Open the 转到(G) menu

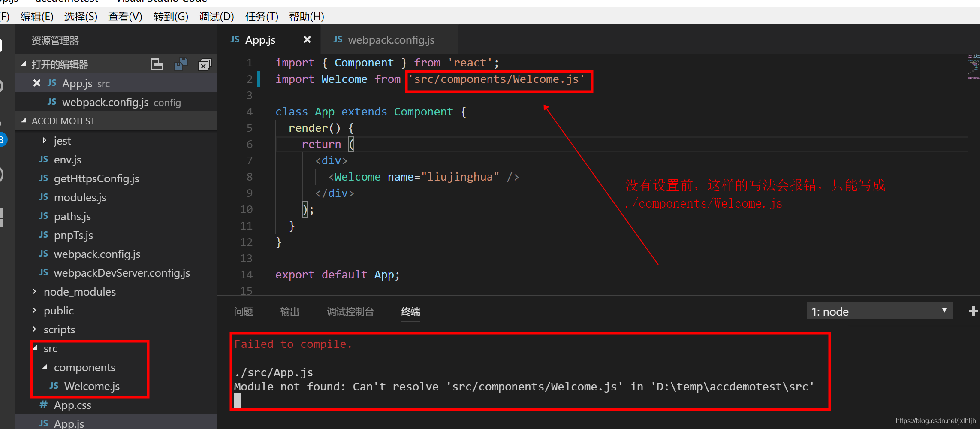pyautogui.click(x=171, y=17)
